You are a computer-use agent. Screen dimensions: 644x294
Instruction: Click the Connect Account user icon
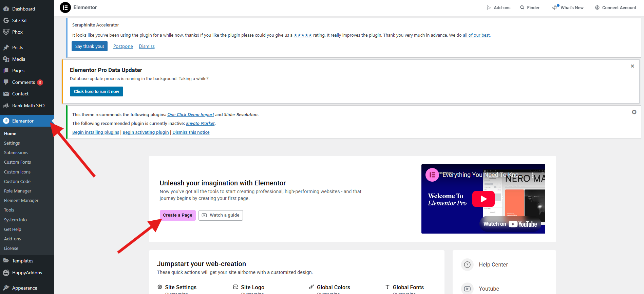[597, 7]
